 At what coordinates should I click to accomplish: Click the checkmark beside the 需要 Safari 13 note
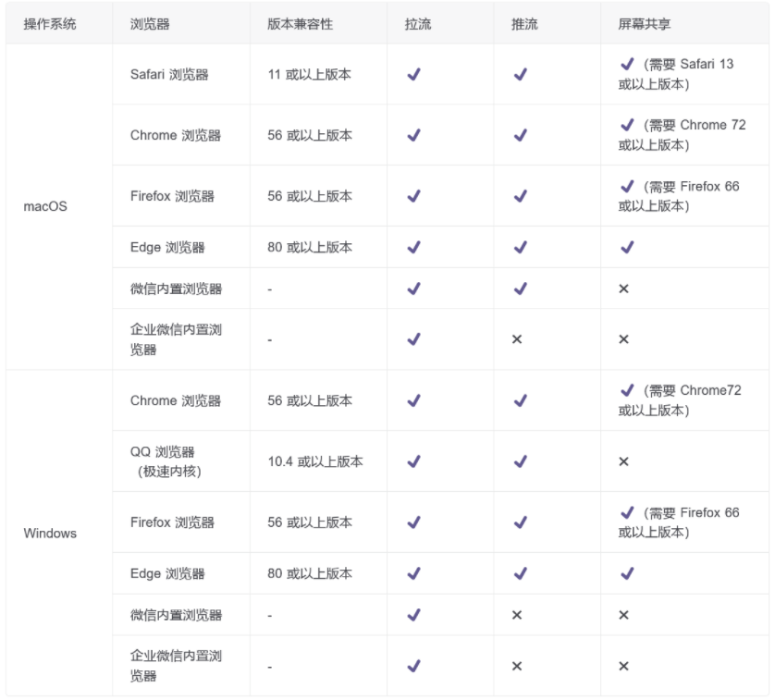pos(627,64)
